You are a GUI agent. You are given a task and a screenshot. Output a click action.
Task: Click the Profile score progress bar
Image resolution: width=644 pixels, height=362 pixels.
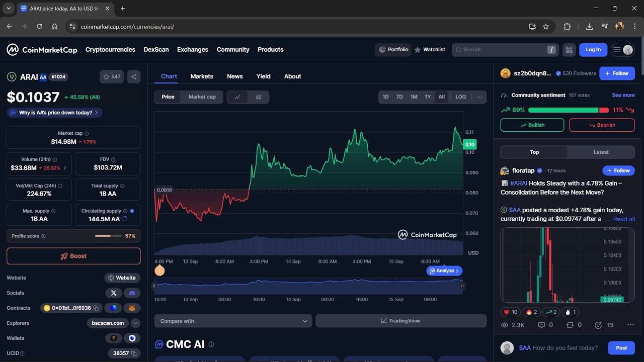click(108, 236)
